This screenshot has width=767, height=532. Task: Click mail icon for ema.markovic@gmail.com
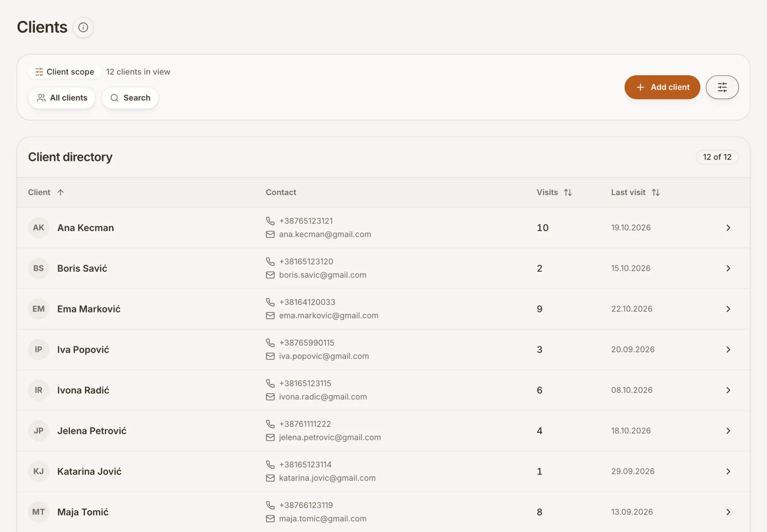click(x=270, y=316)
